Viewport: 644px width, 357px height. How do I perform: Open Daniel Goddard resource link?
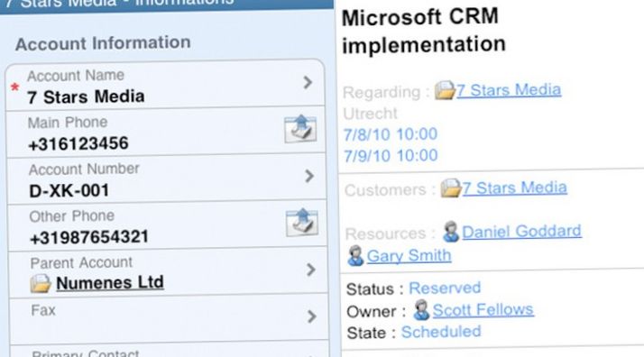pyautogui.click(x=521, y=232)
